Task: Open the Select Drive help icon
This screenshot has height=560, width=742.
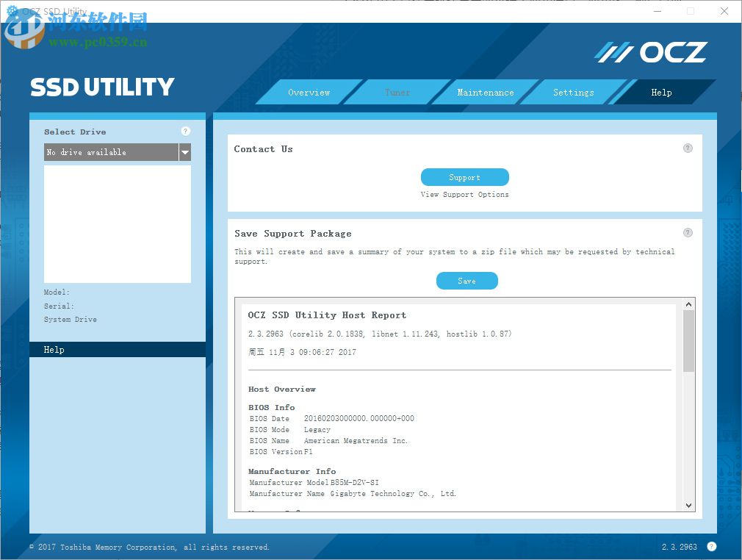Action: (185, 131)
